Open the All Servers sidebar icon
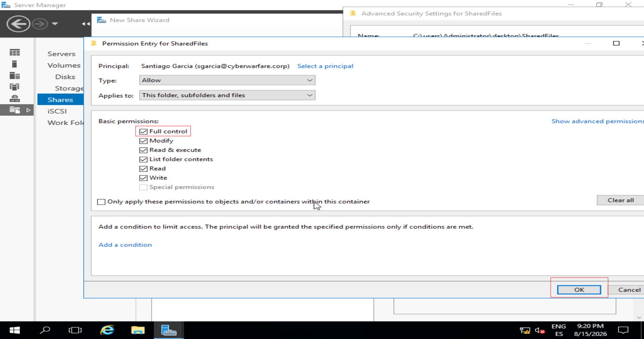Screen dimensions: 644x339 click(x=14, y=76)
